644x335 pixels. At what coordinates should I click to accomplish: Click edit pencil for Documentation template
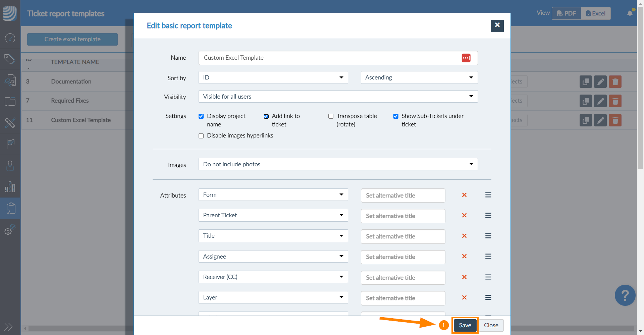[x=600, y=82]
